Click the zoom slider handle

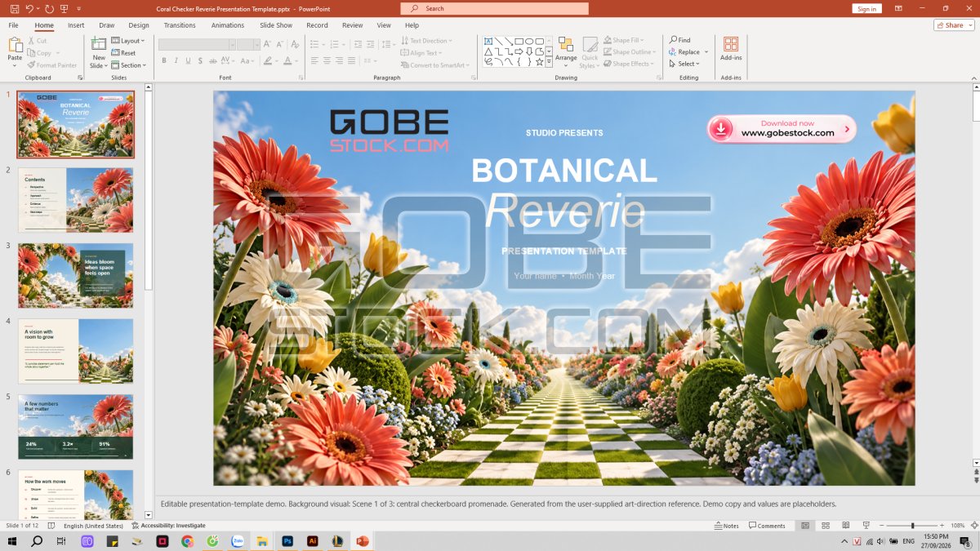913,526
